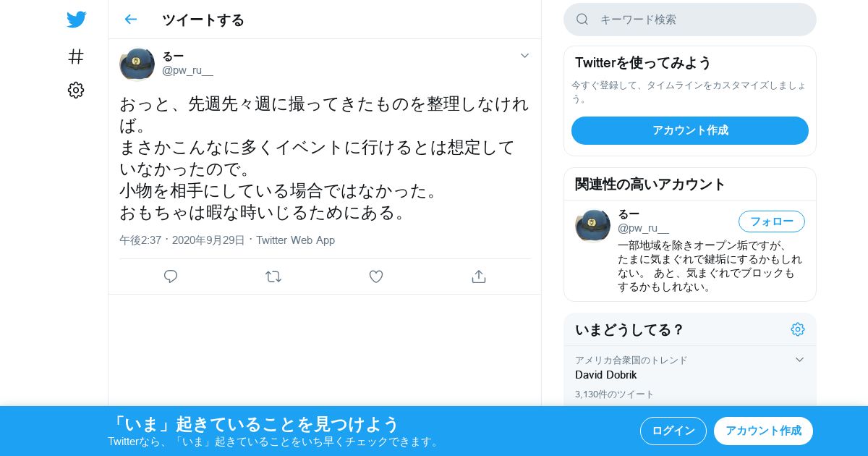The width and height of the screenshot is (868, 456).
Task: Open the gear Settings icon in sidebar
Action: pos(76,90)
